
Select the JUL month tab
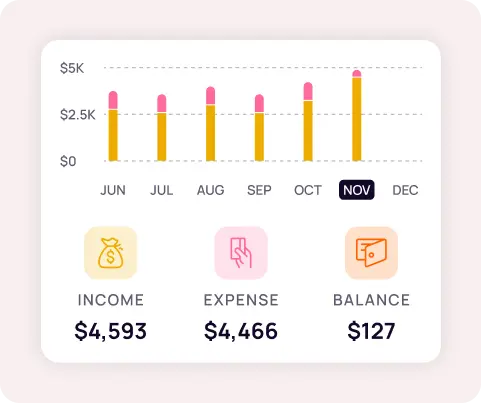point(162,190)
